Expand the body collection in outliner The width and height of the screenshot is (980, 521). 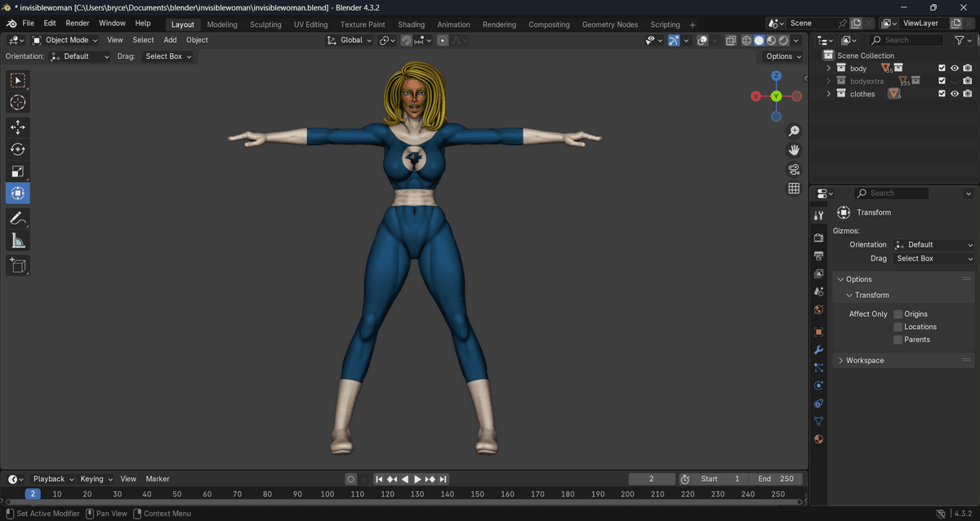coord(828,69)
